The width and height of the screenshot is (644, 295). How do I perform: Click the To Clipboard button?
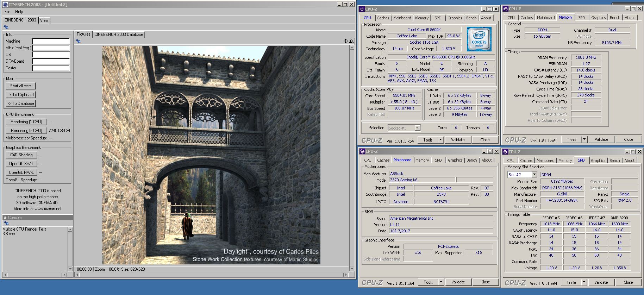pyautogui.click(x=21, y=95)
